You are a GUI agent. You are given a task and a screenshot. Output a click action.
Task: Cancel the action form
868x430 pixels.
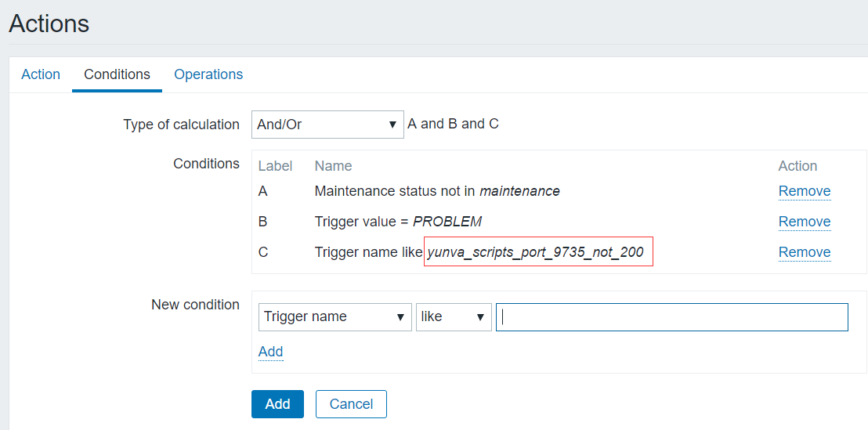[351, 404]
